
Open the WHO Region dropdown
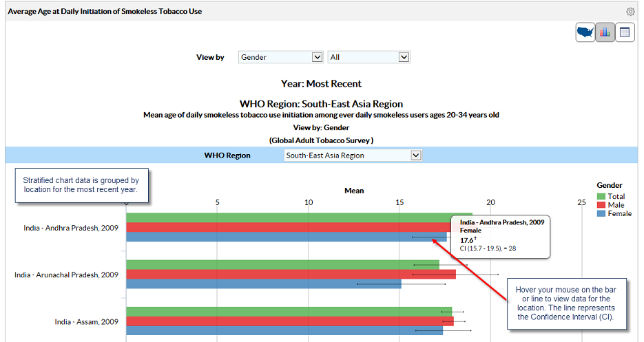click(352, 156)
